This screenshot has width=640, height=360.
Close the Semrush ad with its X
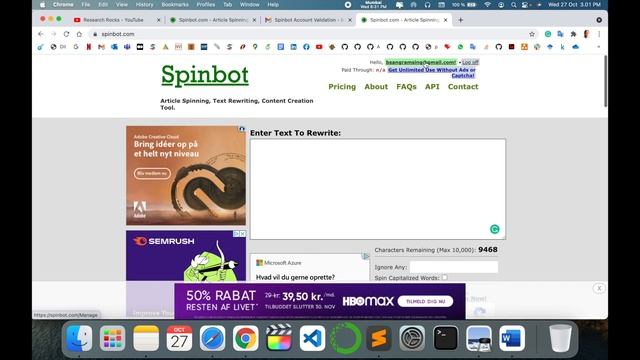tap(242, 234)
